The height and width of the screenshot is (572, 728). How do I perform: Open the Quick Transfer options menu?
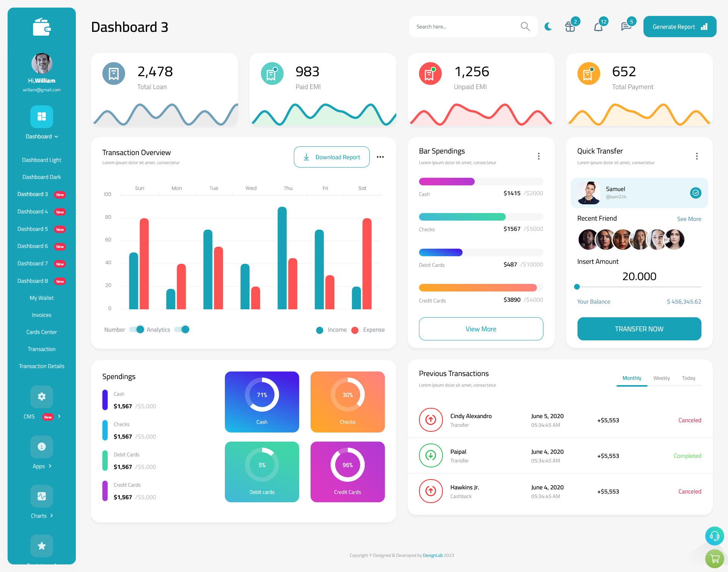coord(697,156)
